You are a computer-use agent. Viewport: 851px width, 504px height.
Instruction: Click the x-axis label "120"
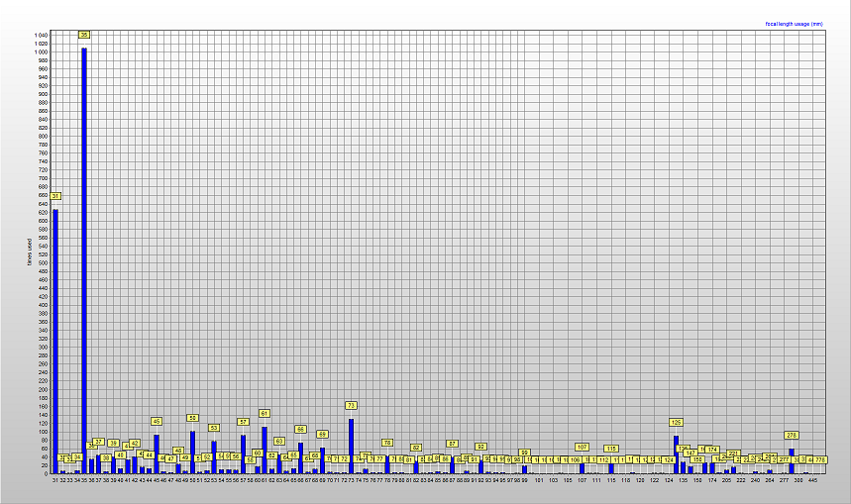[640, 480]
